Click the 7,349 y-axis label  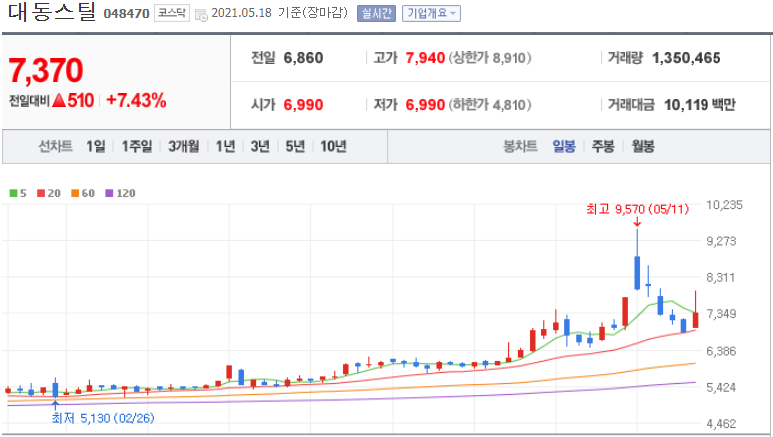tap(721, 314)
